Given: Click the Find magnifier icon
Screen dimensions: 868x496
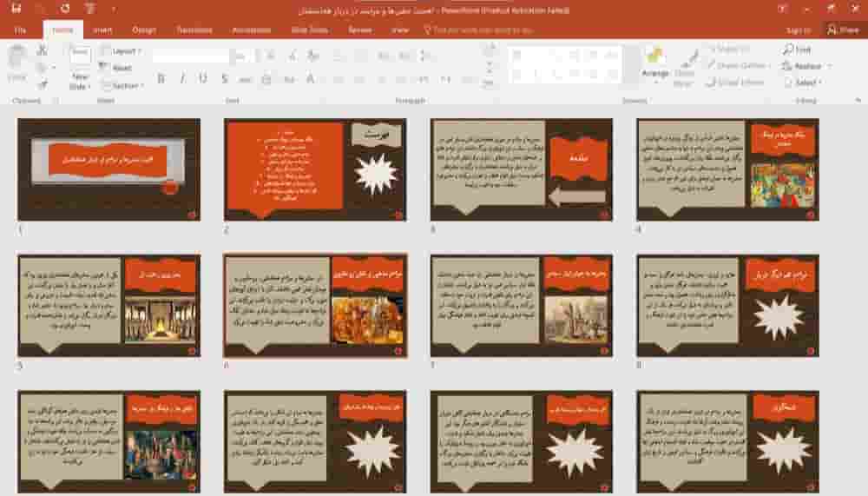Looking at the screenshot, I should (x=786, y=50).
